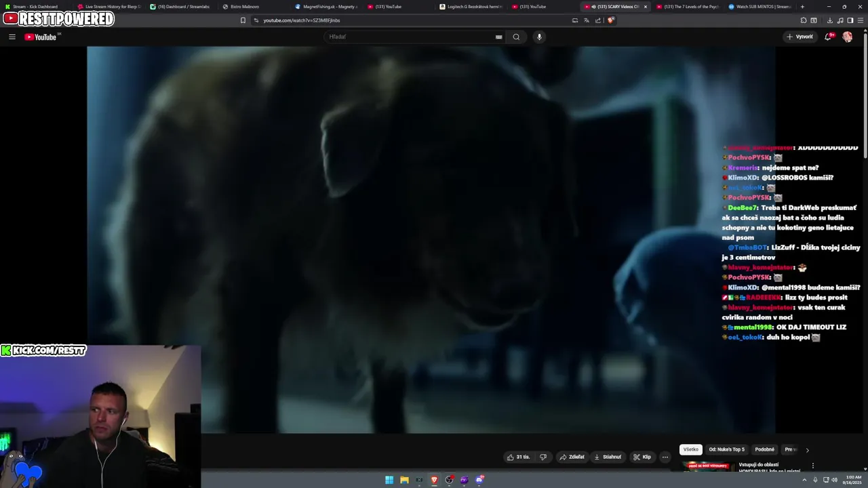Click the Brave Shields lion icon
The image size is (868, 488).
610,20
